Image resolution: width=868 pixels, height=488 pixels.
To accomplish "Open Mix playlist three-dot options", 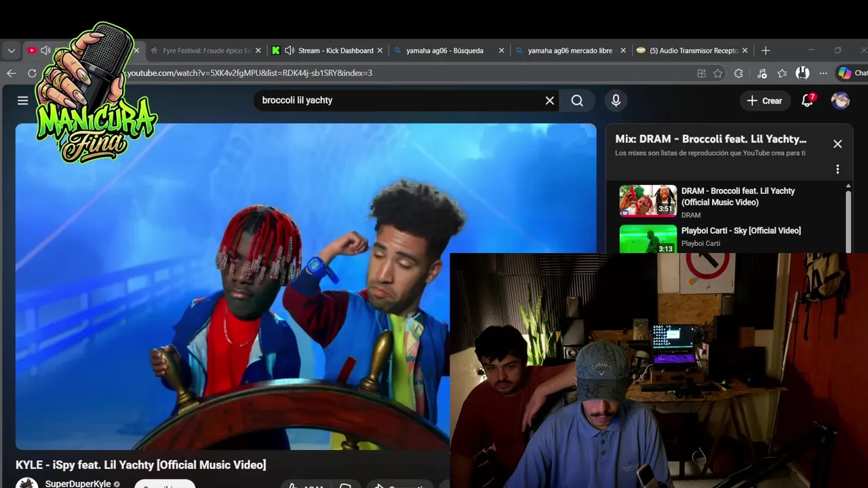I will [837, 169].
